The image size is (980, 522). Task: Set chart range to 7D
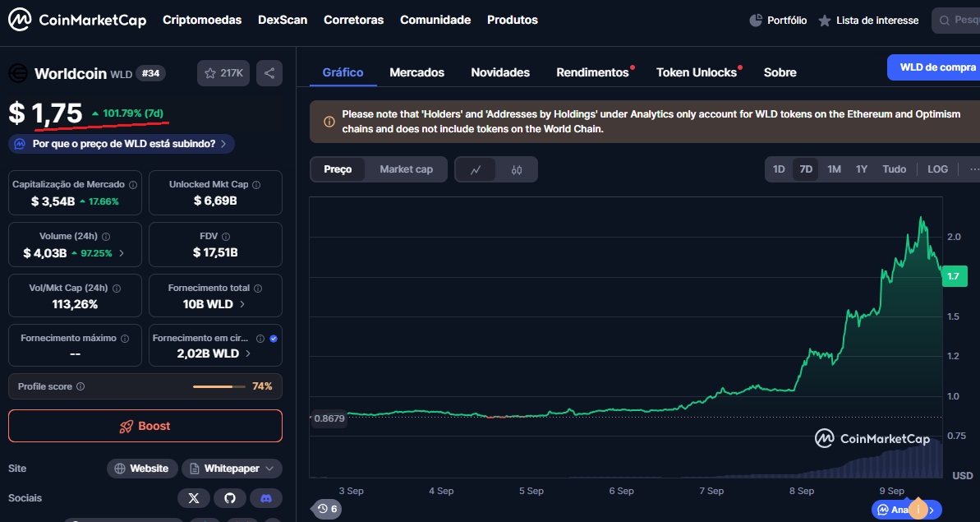tap(806, 169)
